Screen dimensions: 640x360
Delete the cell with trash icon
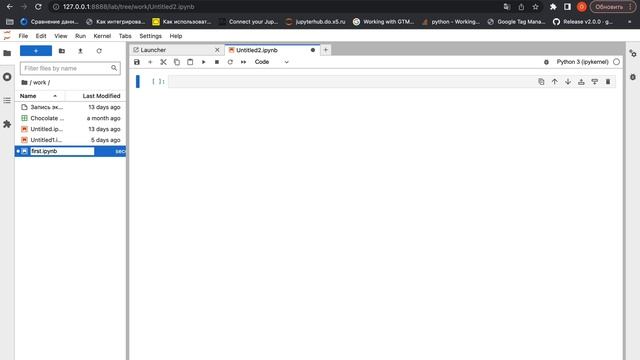(x=608, y=82)
